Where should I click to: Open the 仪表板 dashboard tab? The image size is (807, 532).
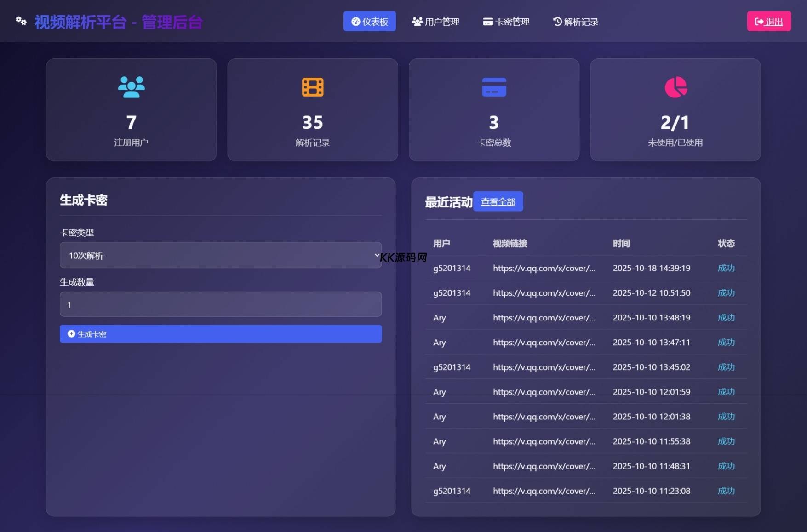click(369, 22)
